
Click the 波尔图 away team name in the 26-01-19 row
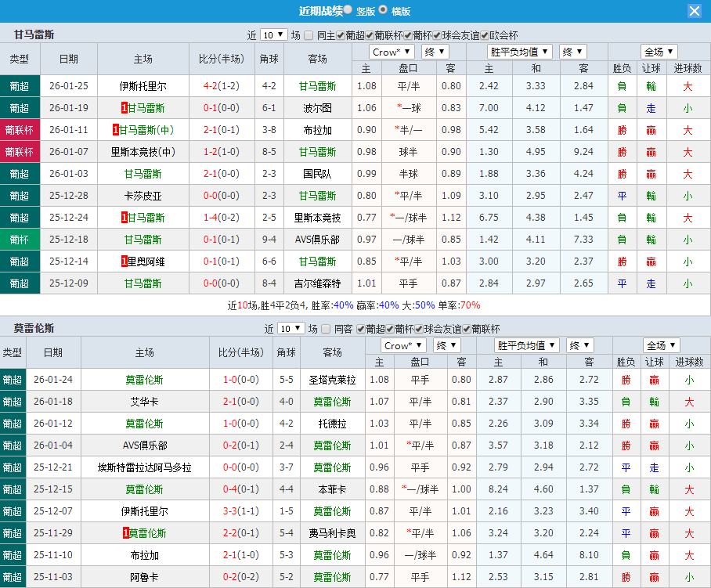pyautogui.click(x=317, y=108)
